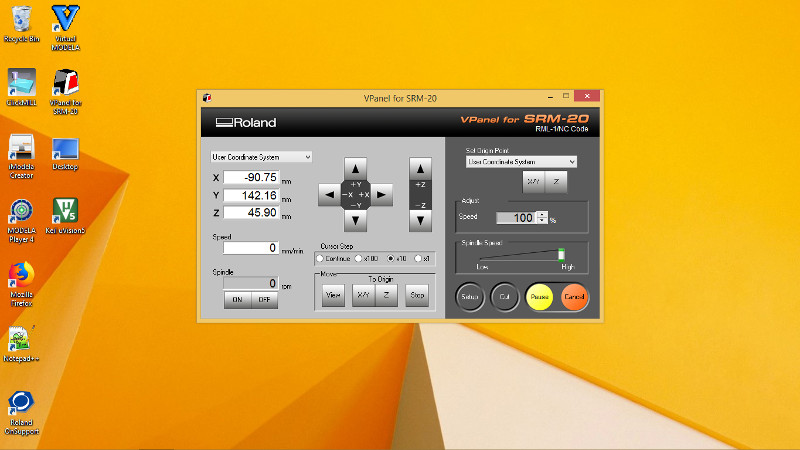The image size is (800, 450).
Task: Click the Adjust Speed 100 percent field
Action: 516,218
